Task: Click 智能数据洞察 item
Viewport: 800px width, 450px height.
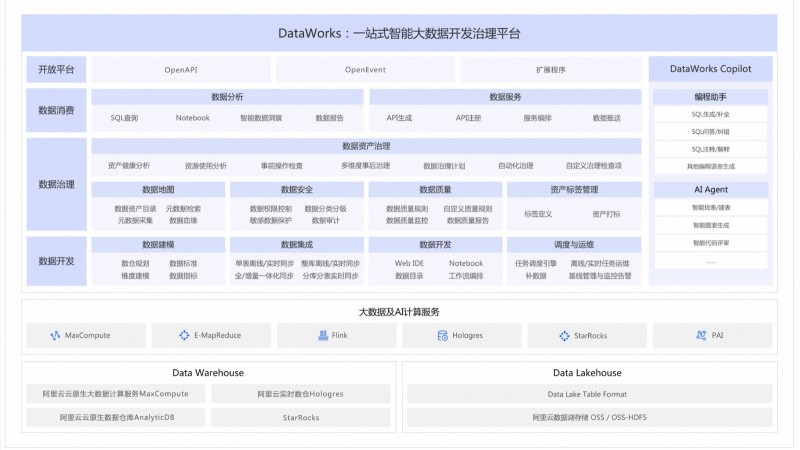Action: click(261, 118)
